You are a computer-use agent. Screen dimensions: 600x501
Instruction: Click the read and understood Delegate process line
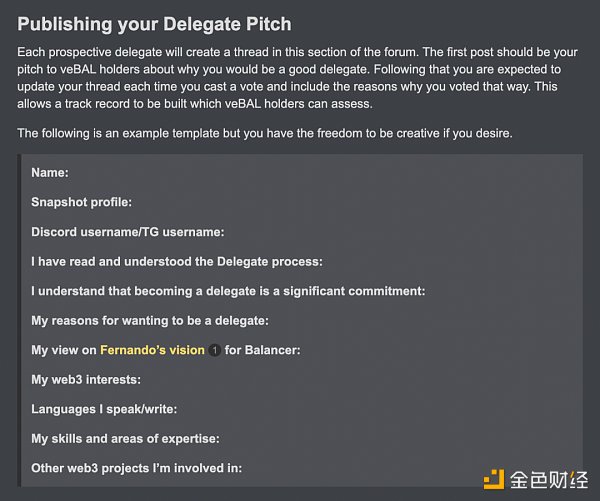[177, 261]
